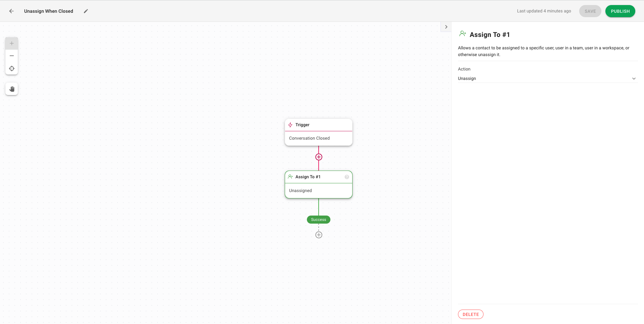Expand the Assign To #1 settings panel header
The height and width of the screenshot is (324, 644).
[489, 35]
